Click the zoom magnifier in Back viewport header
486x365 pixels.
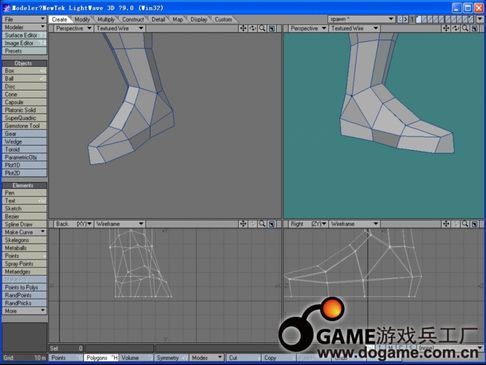tap(262, 224)
